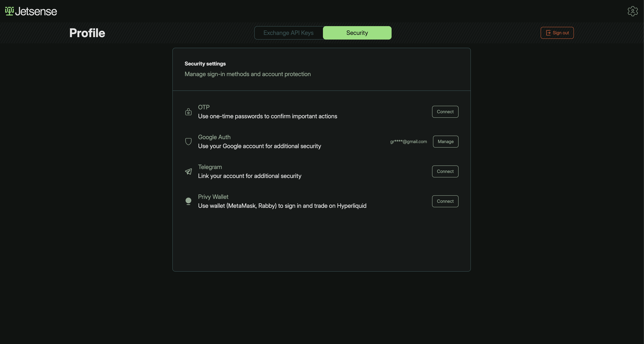The image size is (644, 344).
Task: Connect OTP one-time passwords
Action: 445,112
